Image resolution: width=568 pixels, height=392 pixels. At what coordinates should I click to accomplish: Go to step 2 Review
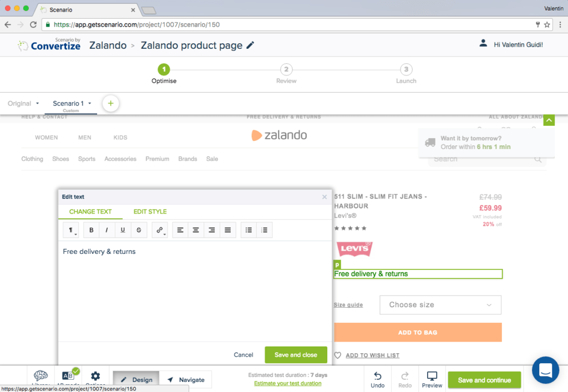pyautogui.click(x=286, y=69)
